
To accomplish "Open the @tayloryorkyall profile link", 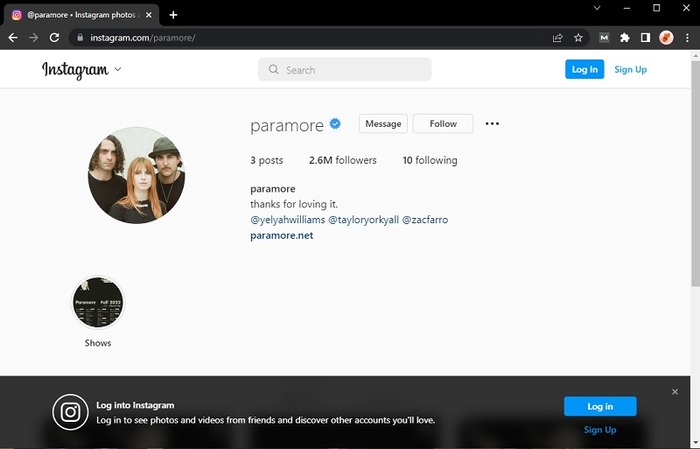I will click(363, 220).
